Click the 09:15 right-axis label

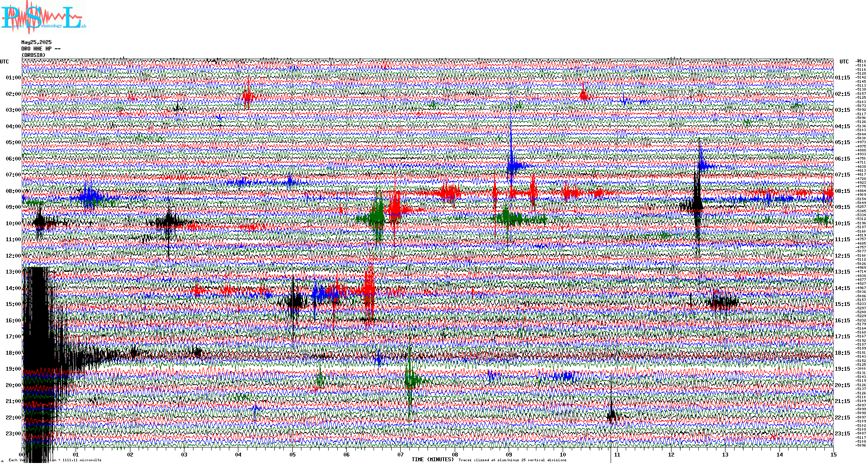click(843, 207)
